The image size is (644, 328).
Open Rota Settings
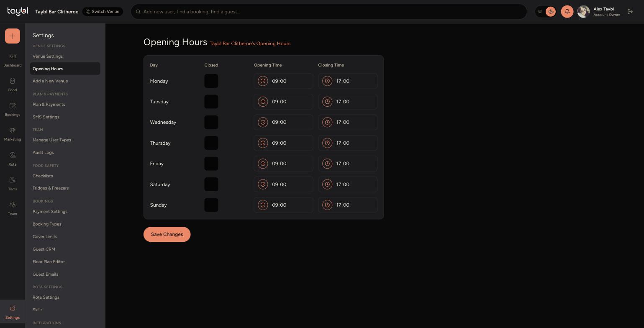tap(46, 297)
